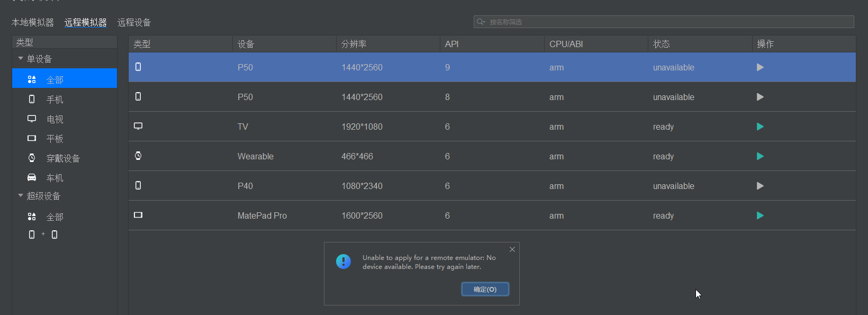This screenshot has width=868, height=315.
Task: Sort by API column header
Action: [x=492, y=44]
